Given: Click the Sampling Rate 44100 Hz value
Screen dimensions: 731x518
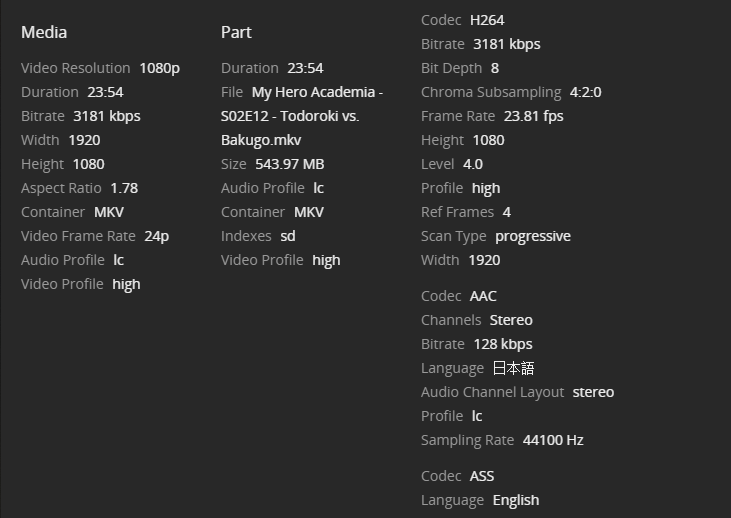Looking at the screenshot, I should pos(553,440).
